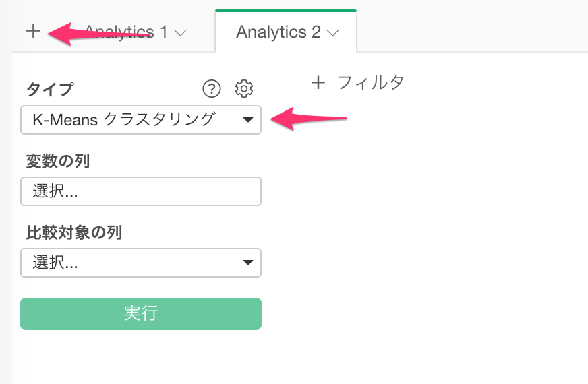Run the analysis with 実行 button
This screenshot has height=384, width=588.
[141, 314]
